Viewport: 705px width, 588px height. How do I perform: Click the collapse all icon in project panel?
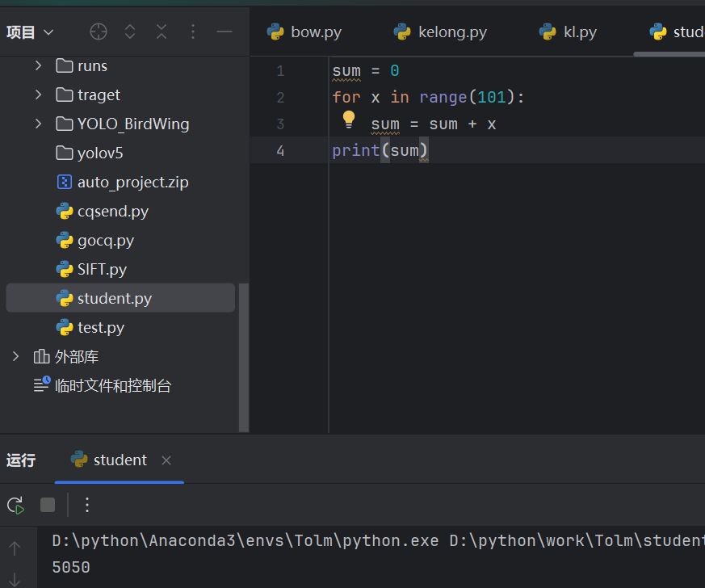click(x=162, y=31)
